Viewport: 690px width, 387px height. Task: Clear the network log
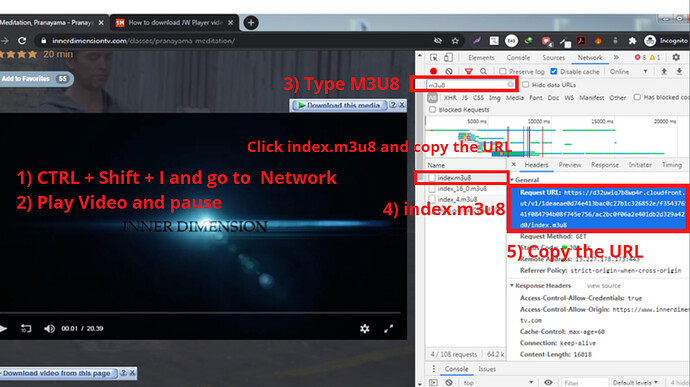click(448, 71)
